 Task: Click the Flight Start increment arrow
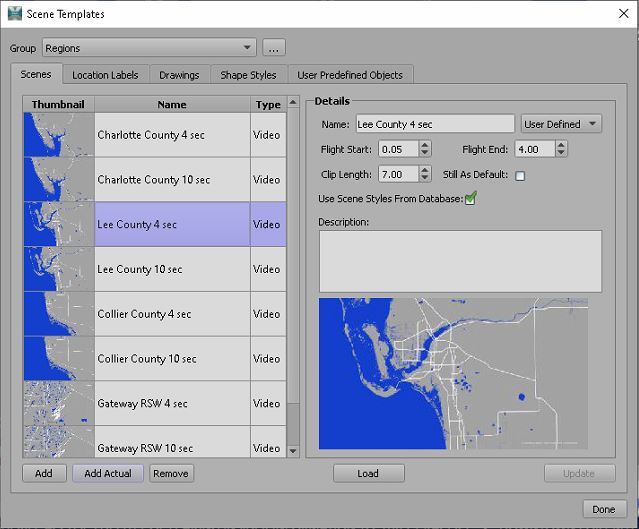425,145
